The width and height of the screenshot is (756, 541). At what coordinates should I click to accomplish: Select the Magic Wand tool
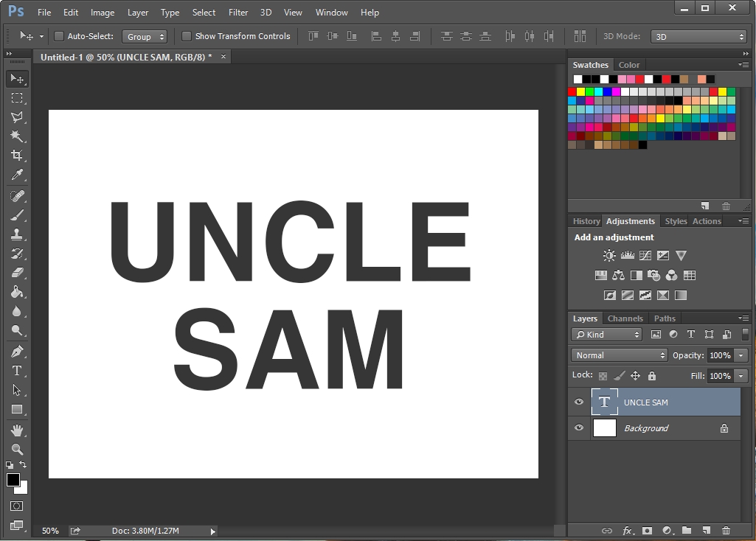(17, 136)
